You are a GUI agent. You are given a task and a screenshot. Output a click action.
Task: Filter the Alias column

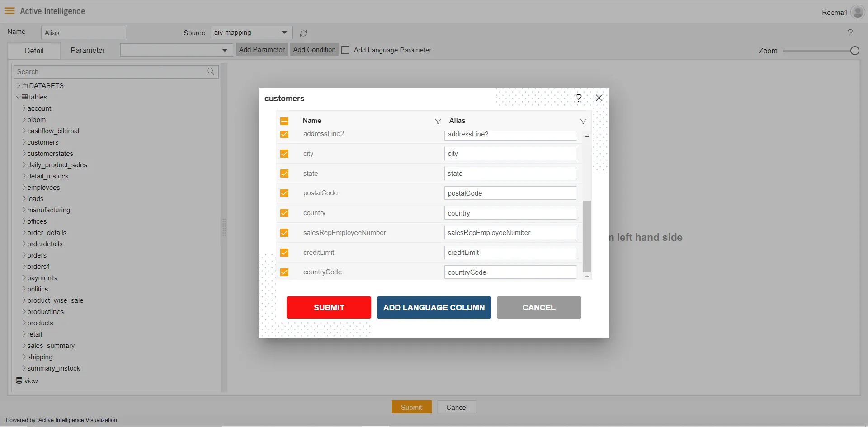583,121
